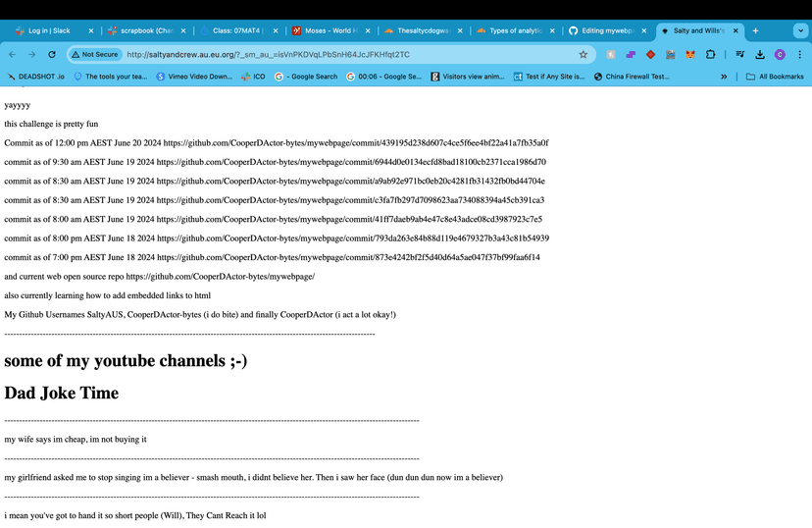Open the DEADSHOT.io bookmark
This screenshot has width=812, height=528.
point(35,77)
